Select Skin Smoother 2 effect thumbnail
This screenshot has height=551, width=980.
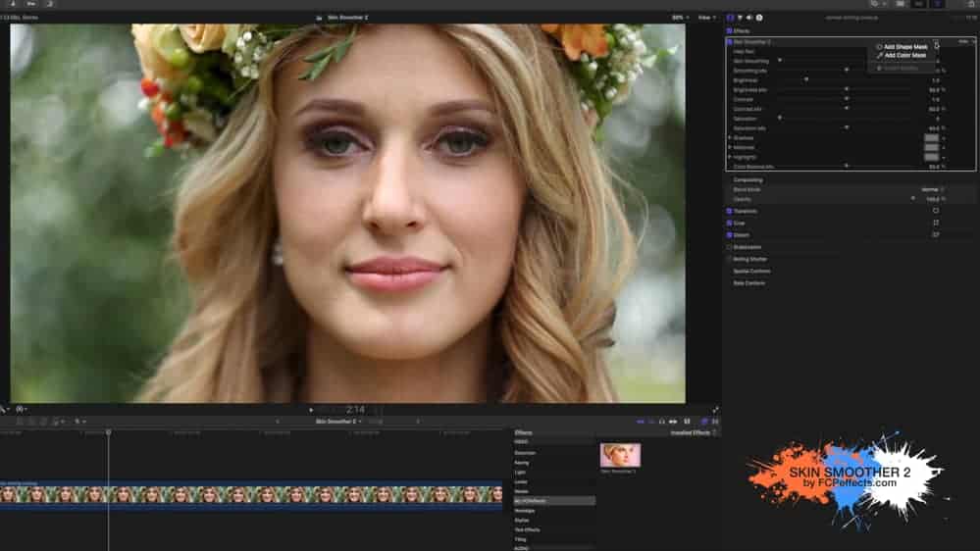point(620,455)
